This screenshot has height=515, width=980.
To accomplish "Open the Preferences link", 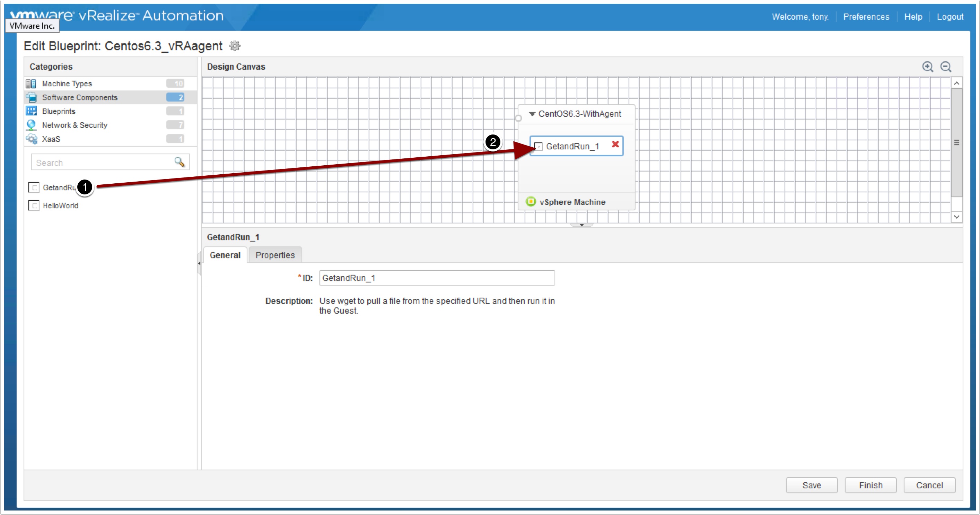I will click(866, 17).
